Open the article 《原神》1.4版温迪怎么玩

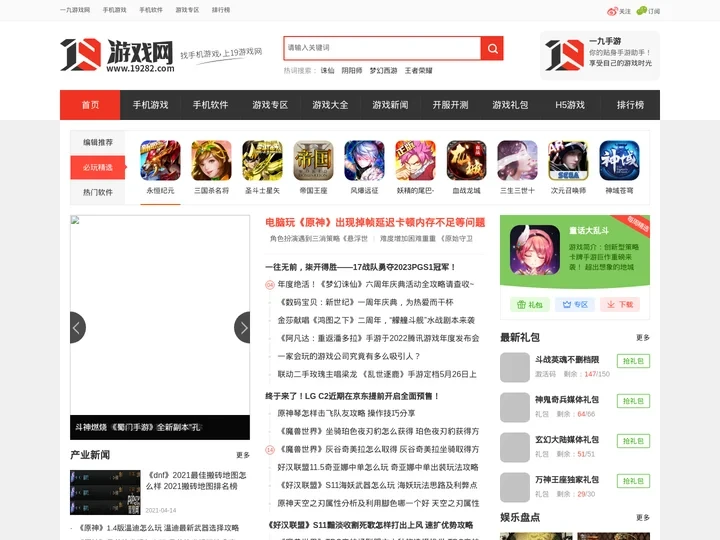click(x=158, y=528)
